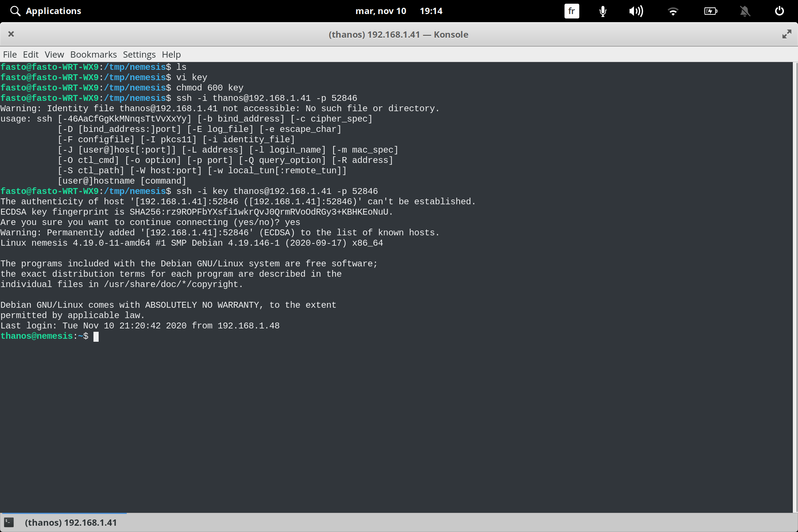Image resolution: width=798 pixels, height=532 pixels.
Task: Open the Edit menu
Action: pos(31,54)
